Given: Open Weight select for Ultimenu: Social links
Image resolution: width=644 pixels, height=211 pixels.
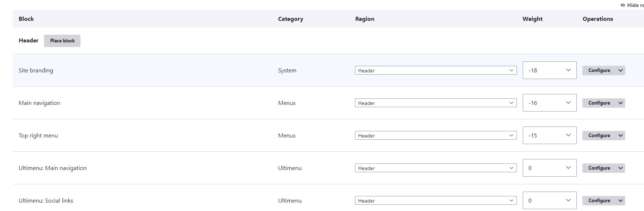Looking at the screenshot, I should tap(549, 200).
